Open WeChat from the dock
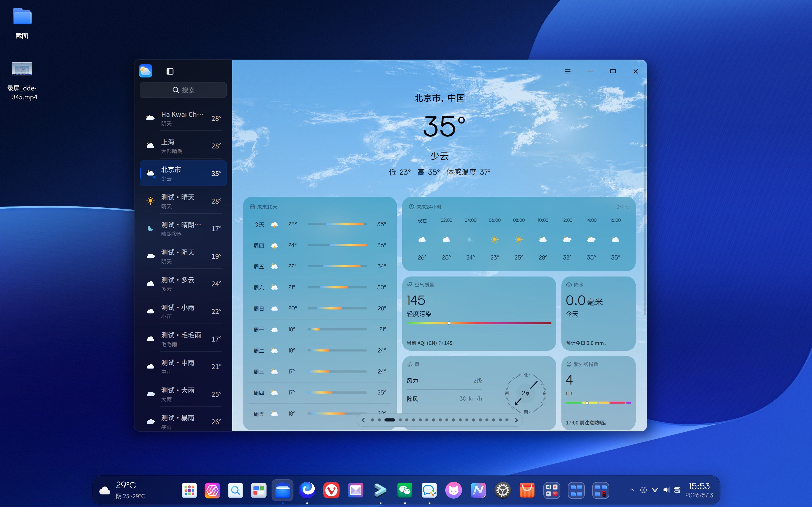812x507 pixels. (405, 490)
